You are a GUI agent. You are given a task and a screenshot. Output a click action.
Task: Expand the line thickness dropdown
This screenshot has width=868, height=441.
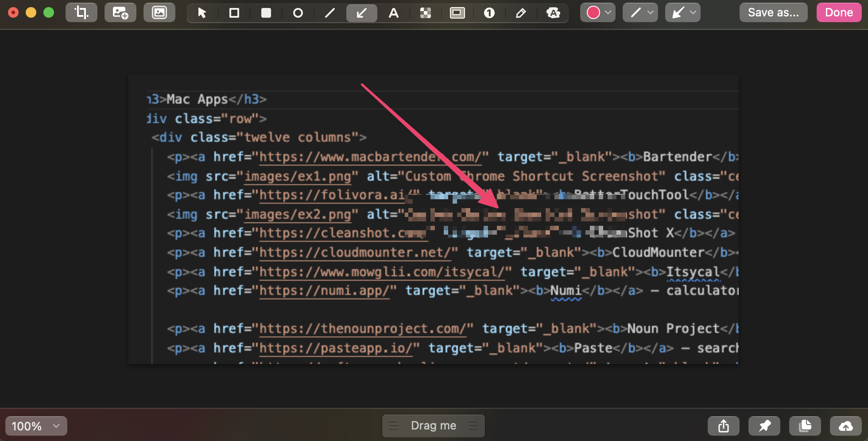click(650, 12)
